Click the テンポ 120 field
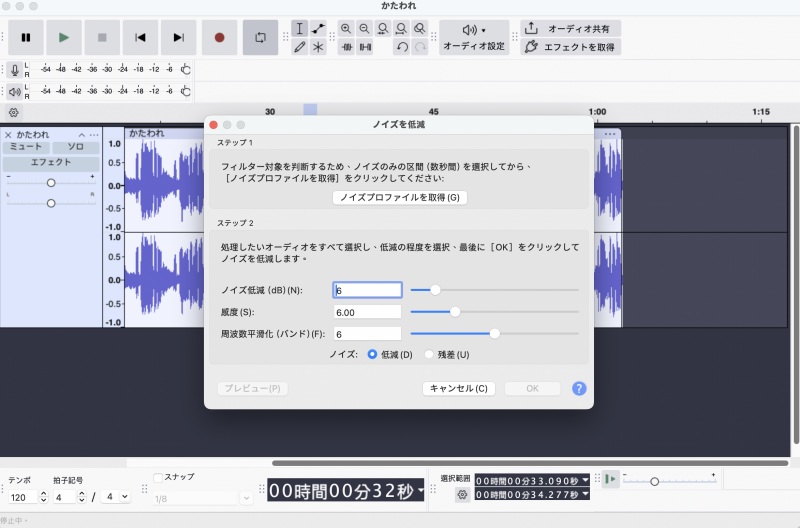 (x=23, y=497)
